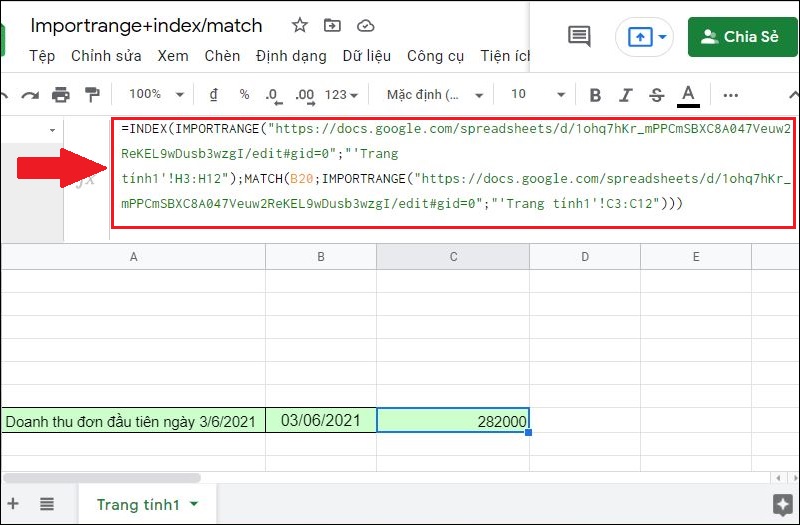Open the Mặc định font dropdown
The height and width of the screenshot is (525, 800).
pos(435,95)
